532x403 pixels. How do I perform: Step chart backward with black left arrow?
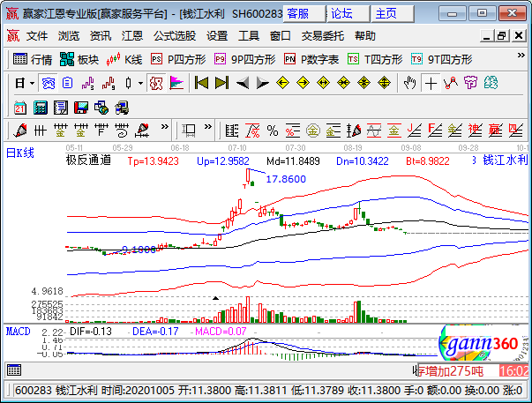coord(243,83)
